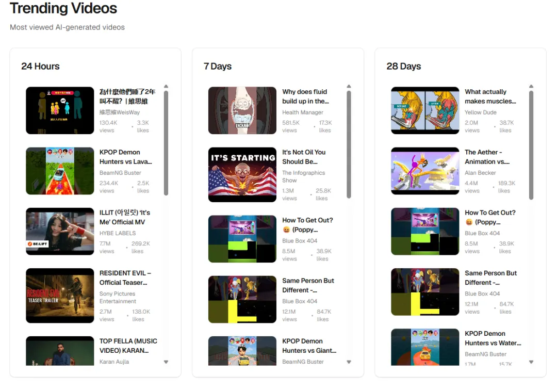Click the 138.0K likes count
The width and height of the screenshot is (557, 392).
click(141, 315)
